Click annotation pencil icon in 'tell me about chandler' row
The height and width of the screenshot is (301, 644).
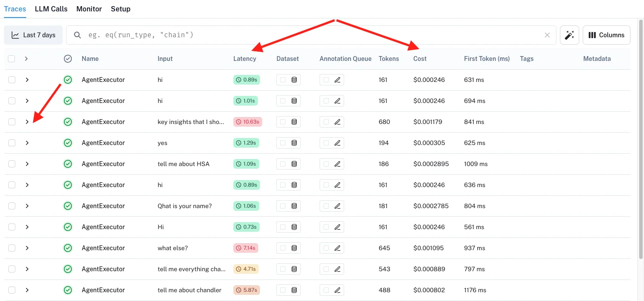tap(337, 290)
